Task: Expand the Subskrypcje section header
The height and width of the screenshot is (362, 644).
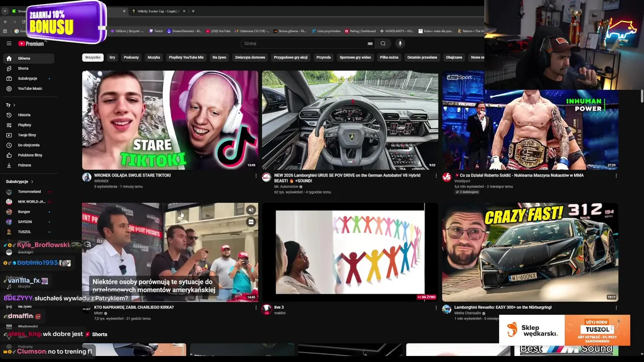Action: point(20,182)
